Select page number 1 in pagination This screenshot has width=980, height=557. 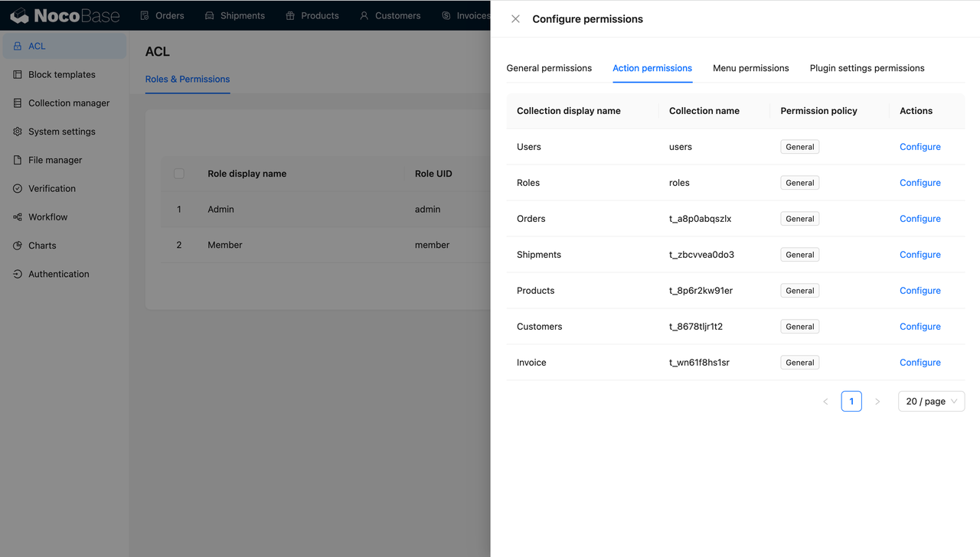pos(851,401)
